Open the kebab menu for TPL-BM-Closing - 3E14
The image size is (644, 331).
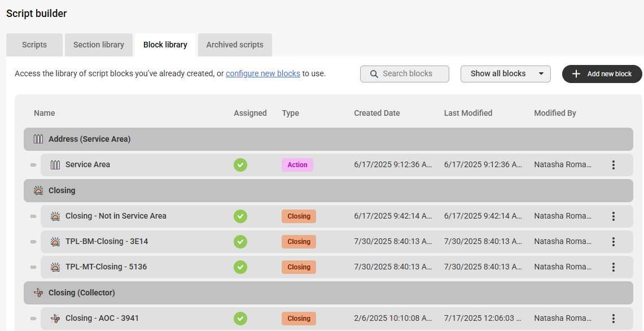pos(613,242)
